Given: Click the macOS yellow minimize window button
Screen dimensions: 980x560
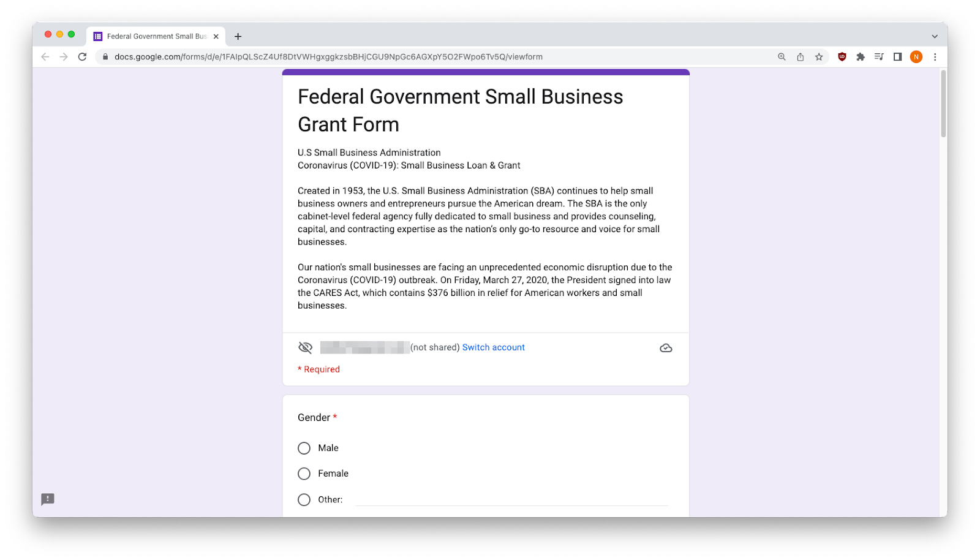Looking at the screenshot, I should coord(59,34).
